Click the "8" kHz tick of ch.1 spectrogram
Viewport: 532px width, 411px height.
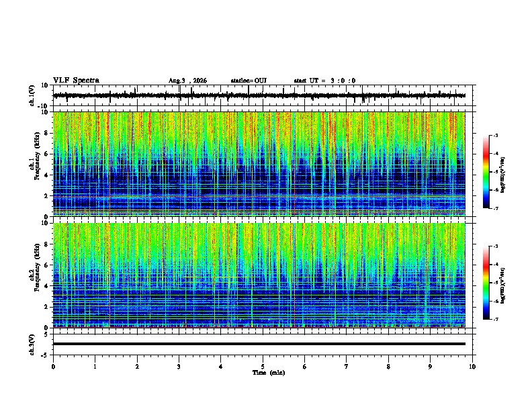point(46,133)
